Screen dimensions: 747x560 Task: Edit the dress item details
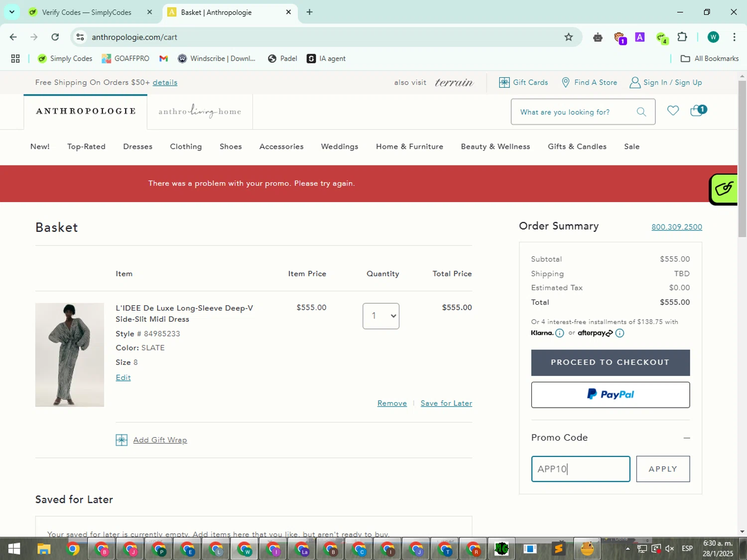(x=123, y=377)
